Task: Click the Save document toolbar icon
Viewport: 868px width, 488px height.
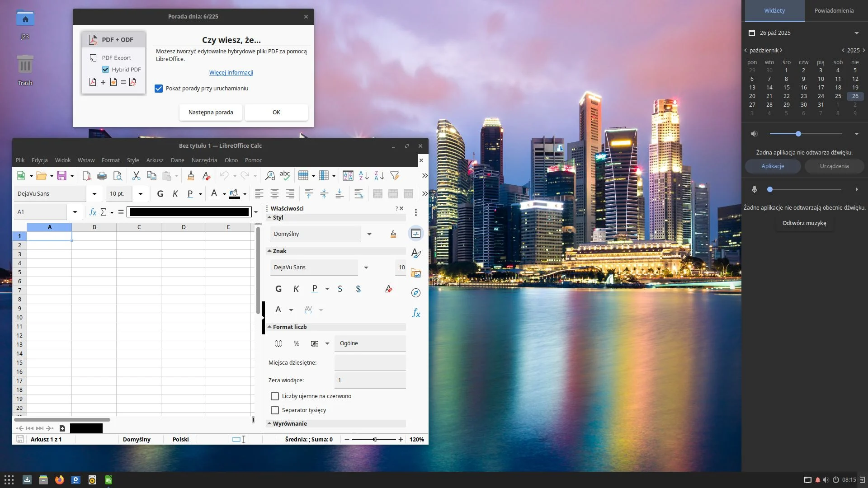Action: [x=61, y=176]
